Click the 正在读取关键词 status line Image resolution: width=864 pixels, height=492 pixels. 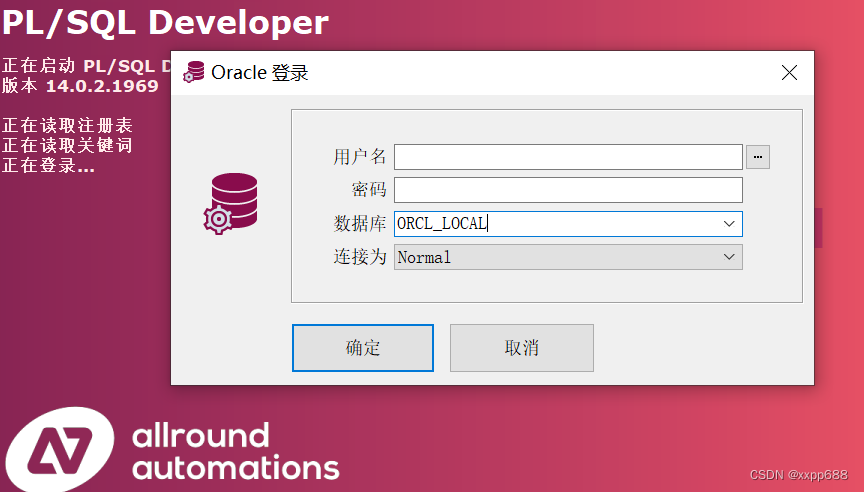click(x=67, y=145)
